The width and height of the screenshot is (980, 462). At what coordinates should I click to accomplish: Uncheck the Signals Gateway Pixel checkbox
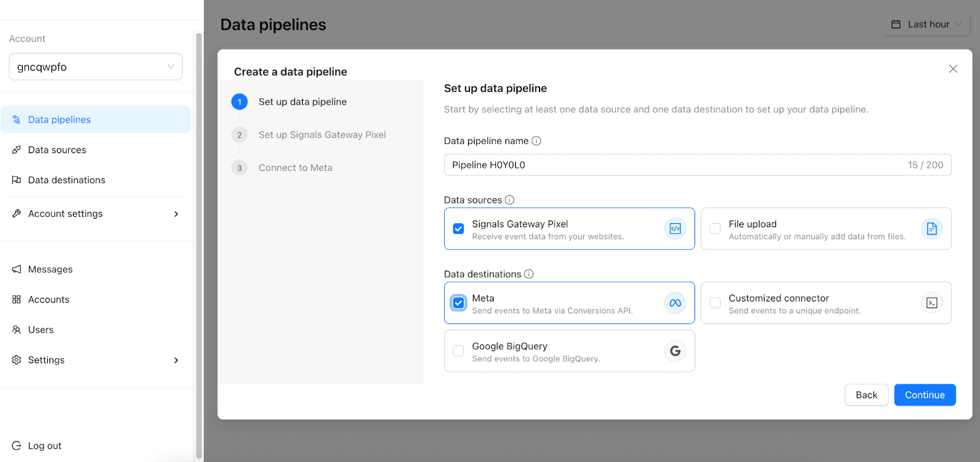pyautogui.click(x=458, y=229)
